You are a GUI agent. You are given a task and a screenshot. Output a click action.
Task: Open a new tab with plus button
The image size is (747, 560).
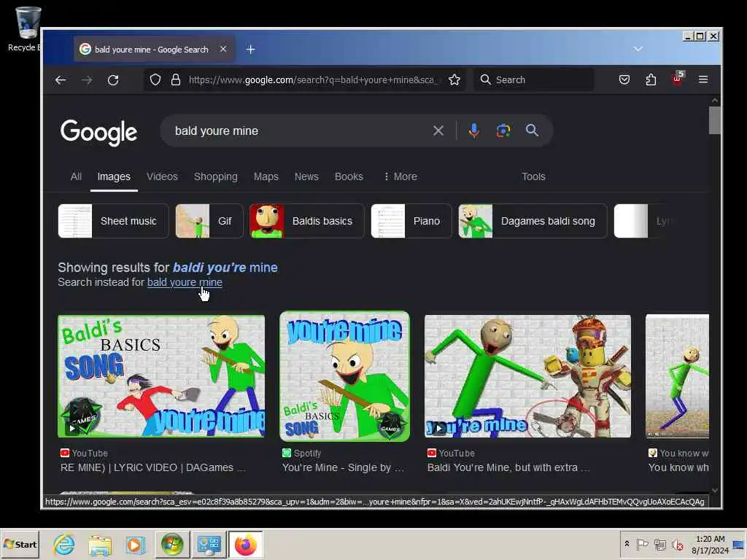pyautogui.click(x=251, y=49)
